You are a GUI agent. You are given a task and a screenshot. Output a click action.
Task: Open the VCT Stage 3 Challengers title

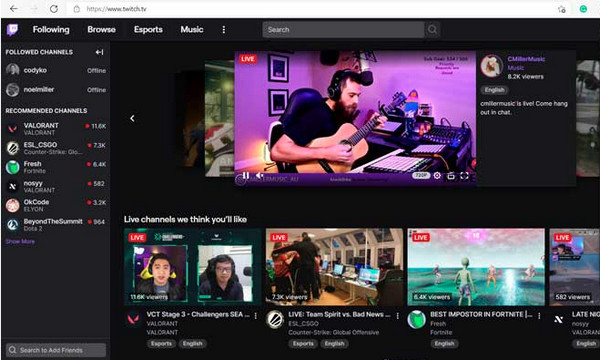[198, 314]
